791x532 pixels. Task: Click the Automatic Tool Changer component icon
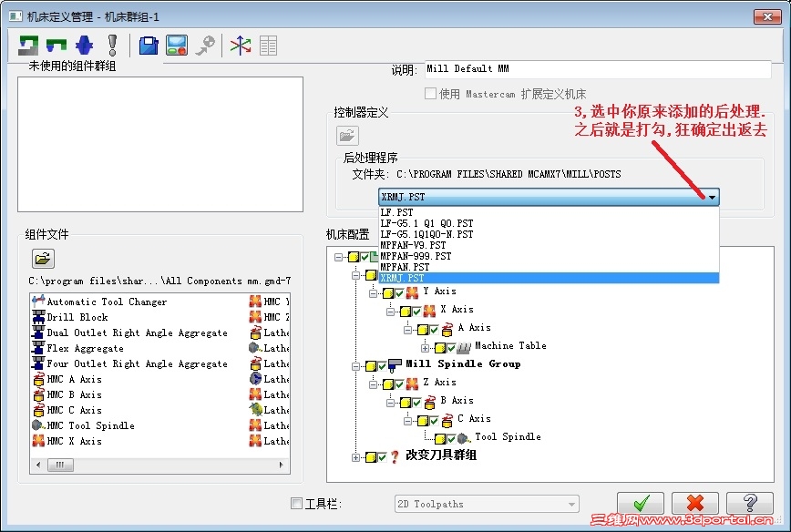38,302
